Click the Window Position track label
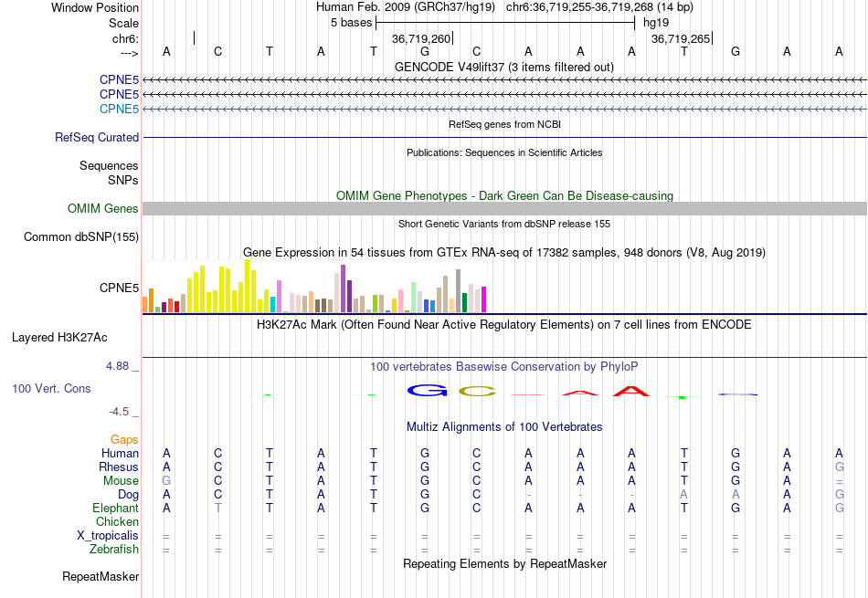Image resolution: width=868 pixels, height=598 pixels. tap(95, 7)
